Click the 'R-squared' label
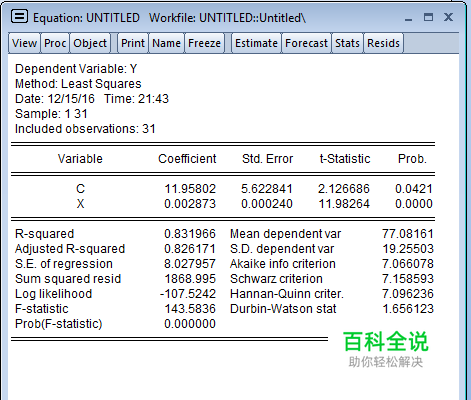 [x=44, y=234]
